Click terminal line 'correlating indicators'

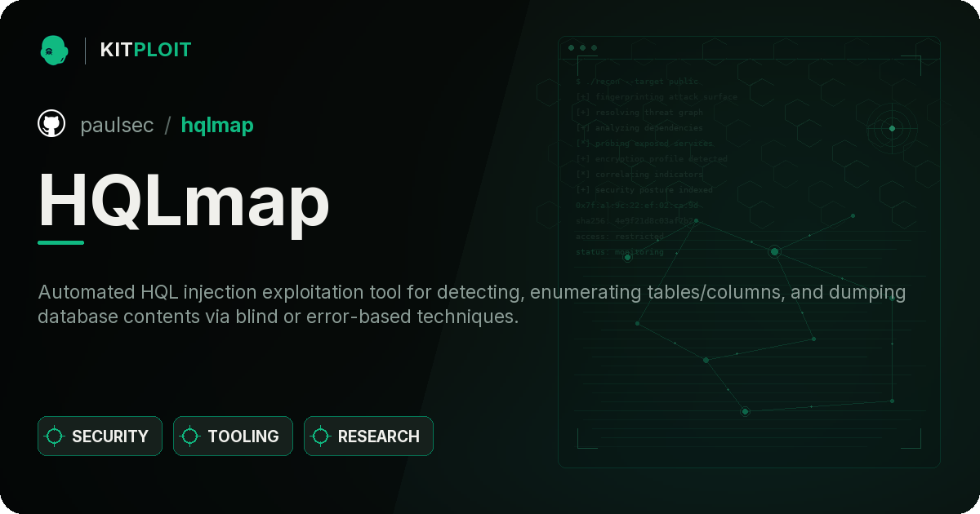(639, 175)
